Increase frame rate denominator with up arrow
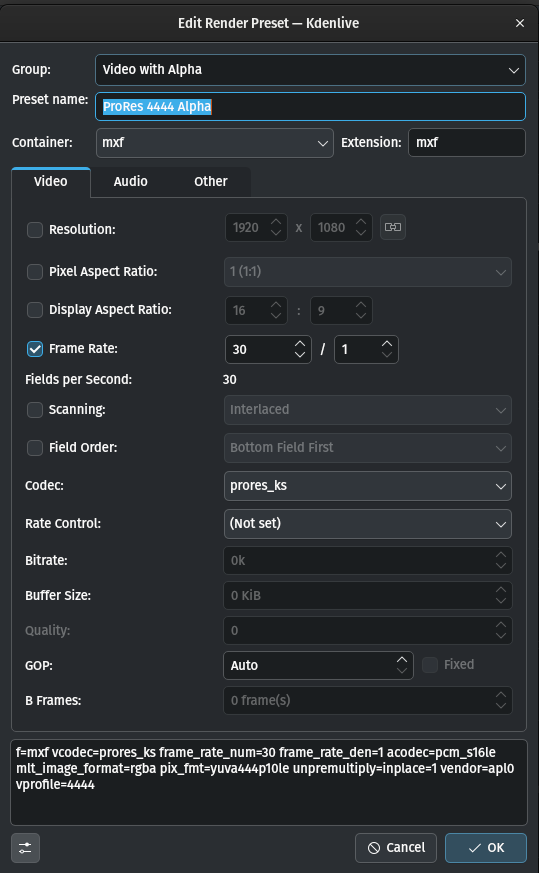539x873 pixels. (x=387, y=344)
